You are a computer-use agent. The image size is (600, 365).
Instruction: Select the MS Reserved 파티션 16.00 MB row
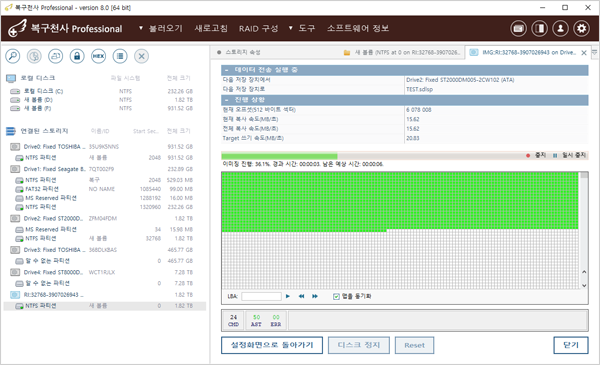103,198
